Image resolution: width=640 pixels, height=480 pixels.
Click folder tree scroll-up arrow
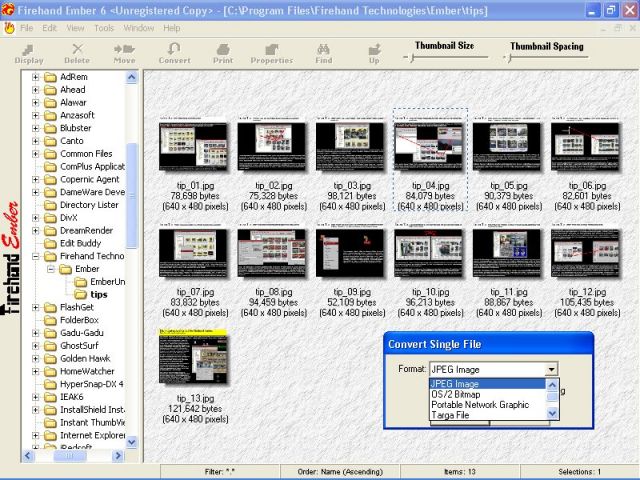[x=131, y=77]
